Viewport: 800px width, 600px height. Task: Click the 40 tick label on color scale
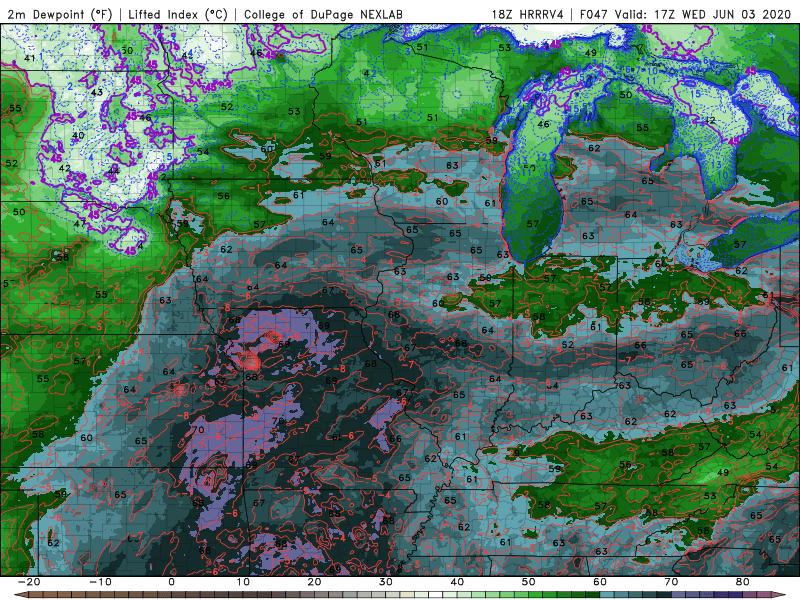pyautogui.click(x=457, y=582)
